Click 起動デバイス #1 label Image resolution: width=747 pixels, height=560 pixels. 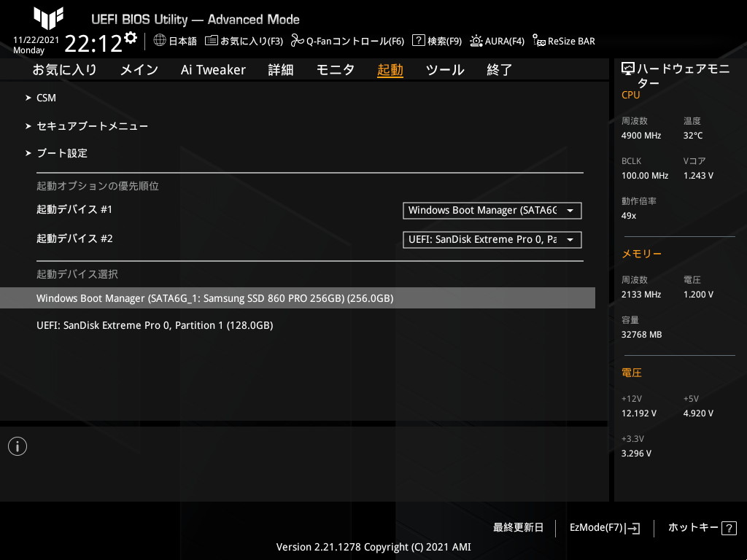[74, 209]
